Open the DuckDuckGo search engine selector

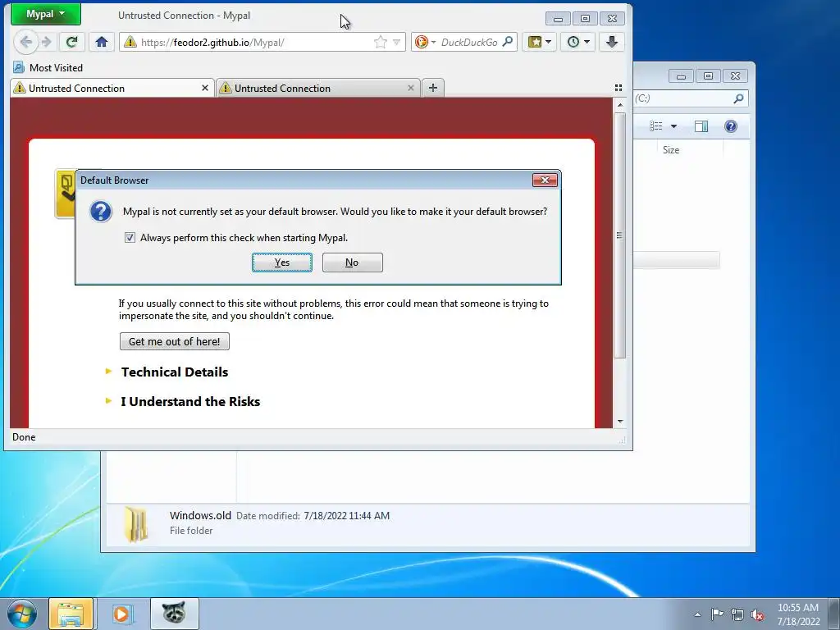coord(426,42)
